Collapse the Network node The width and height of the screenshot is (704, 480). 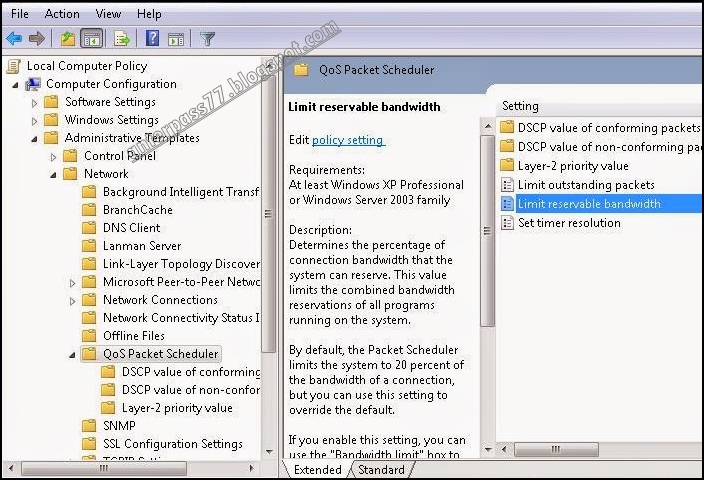click(x=53, y=175)
